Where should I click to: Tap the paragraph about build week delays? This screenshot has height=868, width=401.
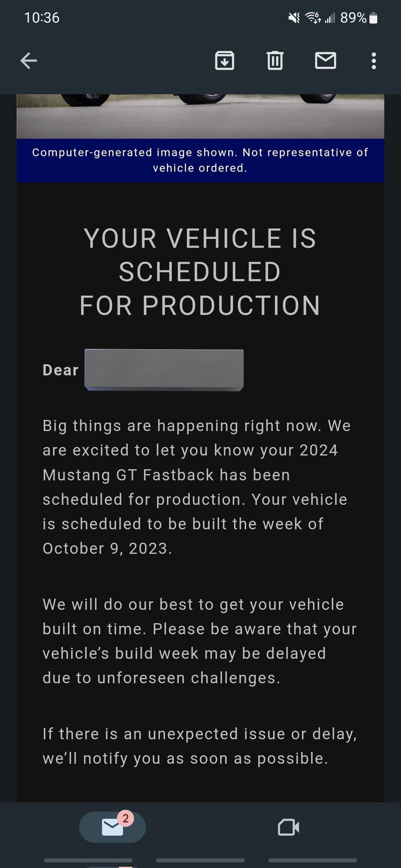(x=199, y=641)
